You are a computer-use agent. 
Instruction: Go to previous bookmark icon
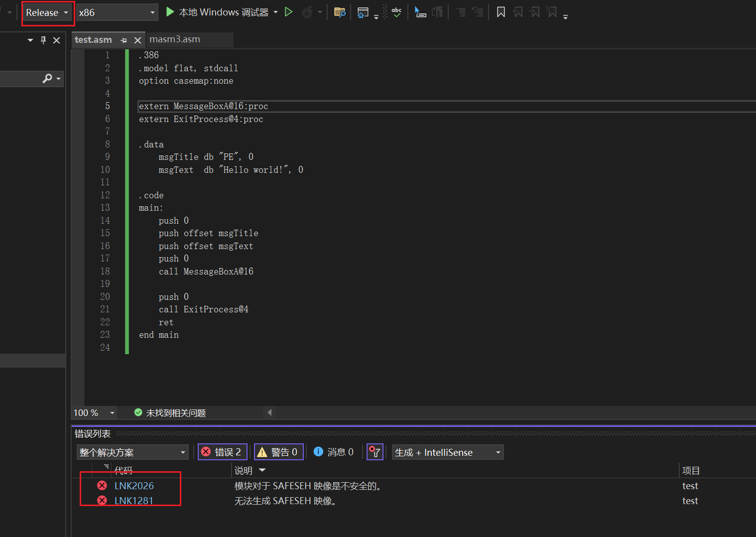coord(518,12)
